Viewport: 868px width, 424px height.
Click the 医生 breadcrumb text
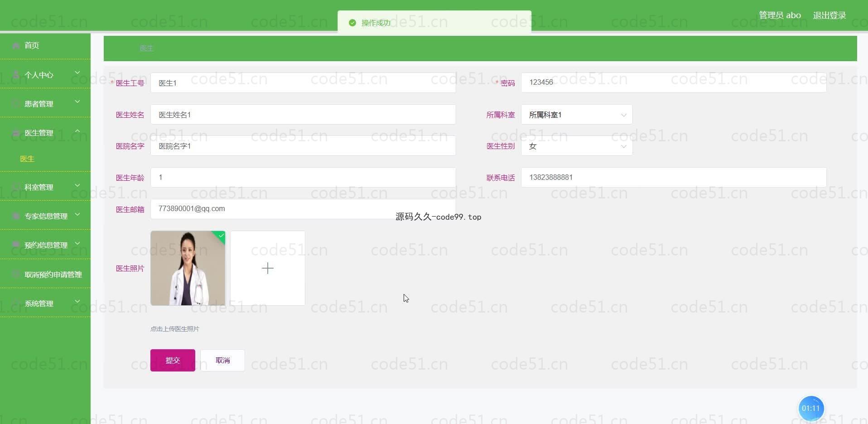[146, 48]
